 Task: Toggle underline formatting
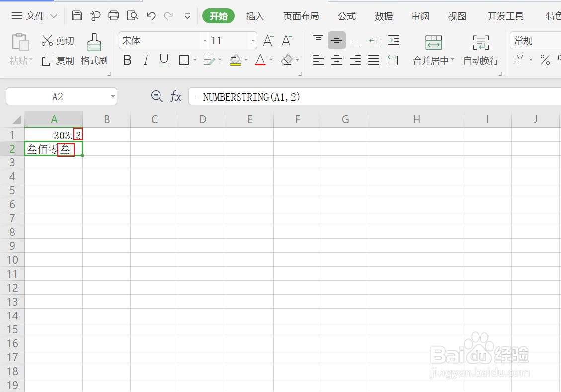tap(164, 60)
